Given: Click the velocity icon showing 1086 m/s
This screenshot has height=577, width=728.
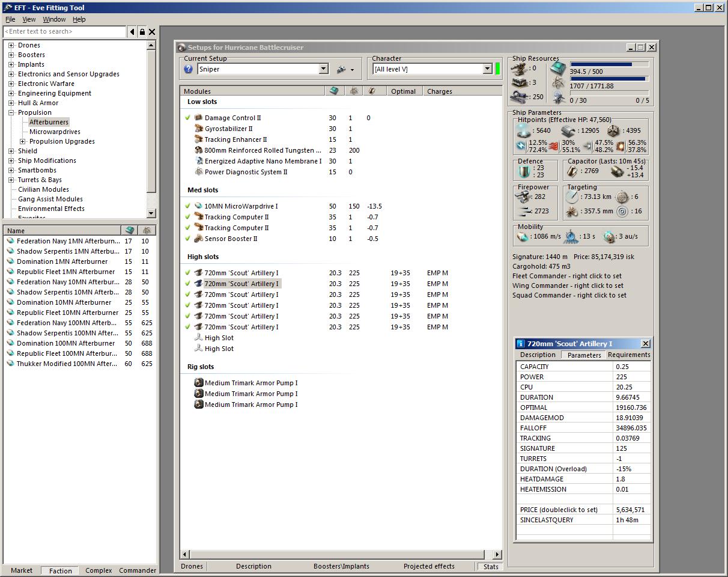Looking at the screenshot, I should tap(523, 237).
